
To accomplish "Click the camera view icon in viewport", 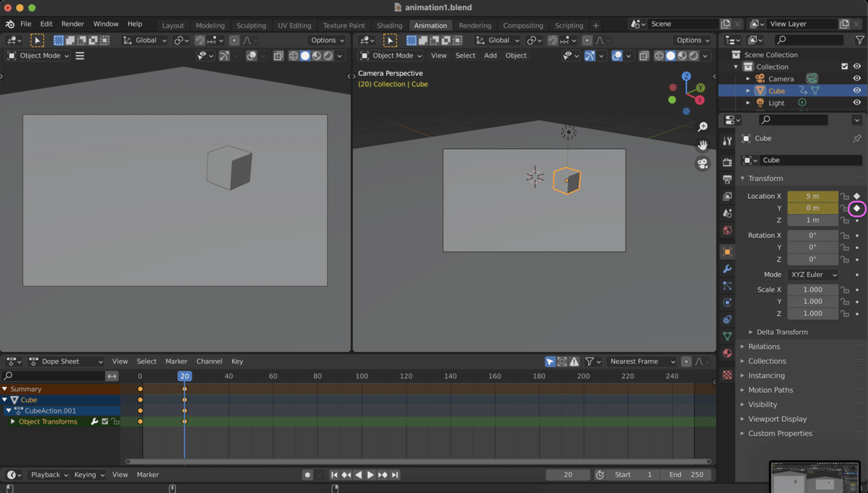I will click(702, 164).
